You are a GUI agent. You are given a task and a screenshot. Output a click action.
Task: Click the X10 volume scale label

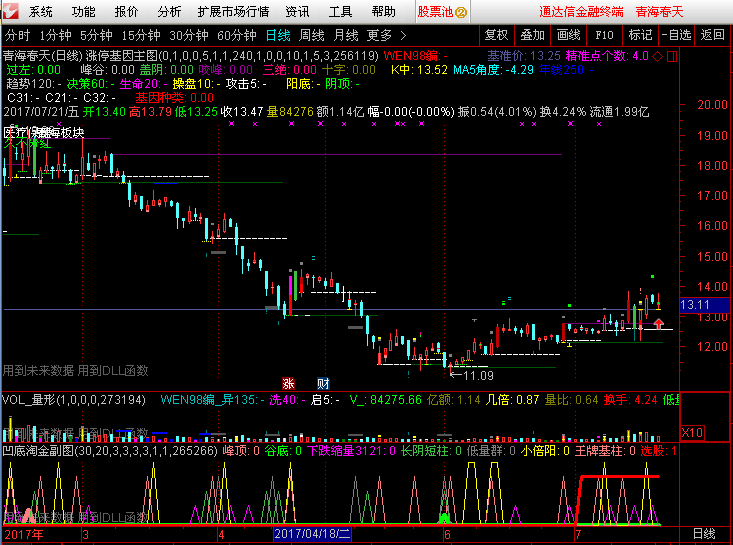click(692, 433)
